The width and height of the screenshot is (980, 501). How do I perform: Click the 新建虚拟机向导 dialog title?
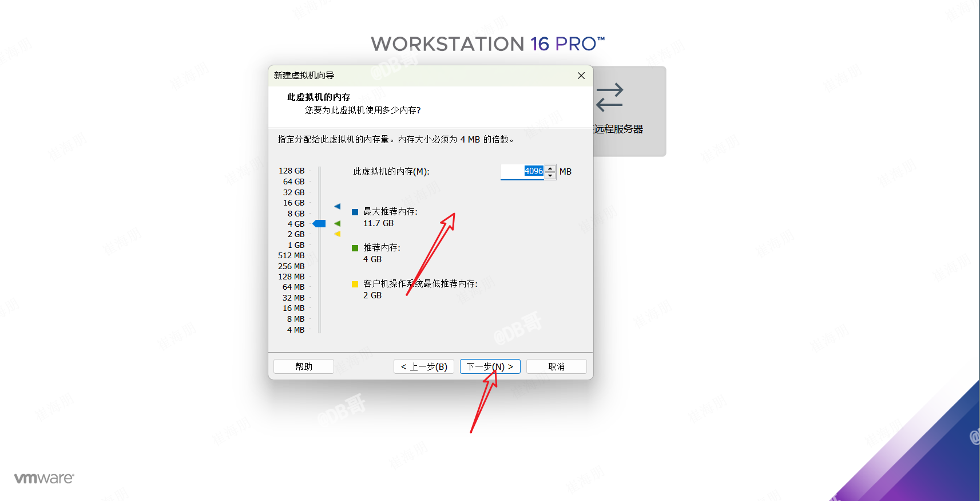304,76
